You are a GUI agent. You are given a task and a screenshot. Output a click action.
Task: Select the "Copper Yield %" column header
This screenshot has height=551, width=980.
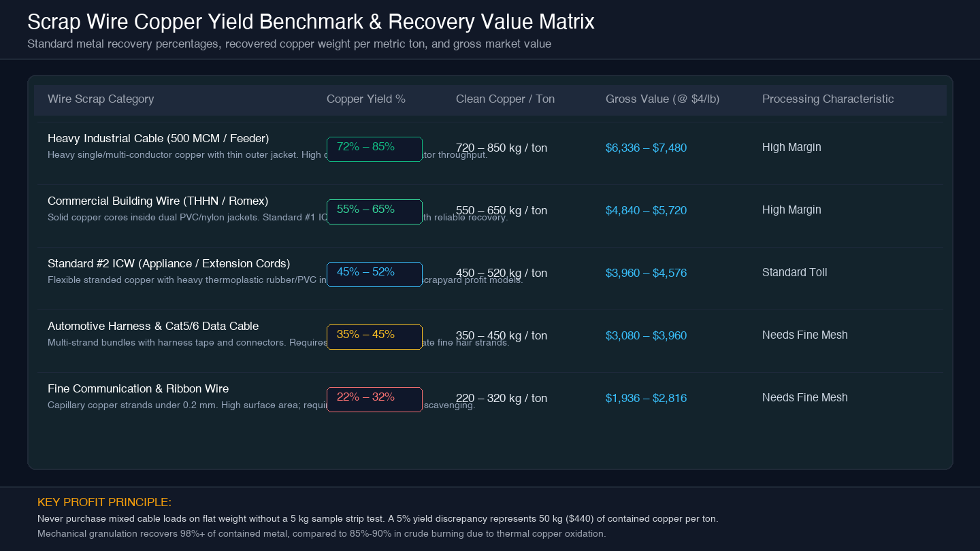click(x=366, y=99)
